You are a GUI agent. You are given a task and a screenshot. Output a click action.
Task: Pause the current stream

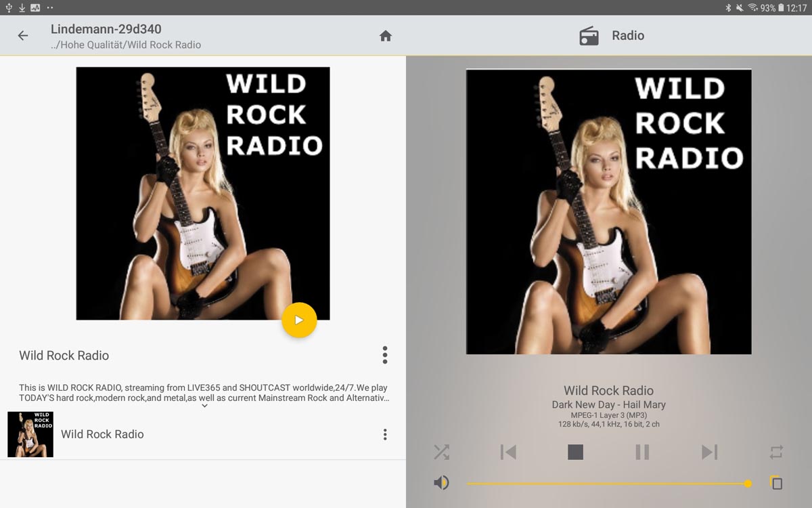(x=642, y=452)
